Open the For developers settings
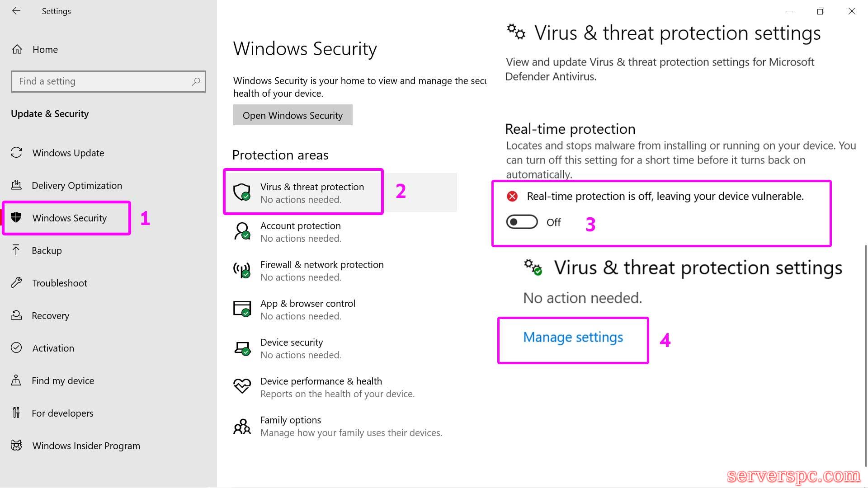Viewport: 868px width, 488px height. [62, 413]
